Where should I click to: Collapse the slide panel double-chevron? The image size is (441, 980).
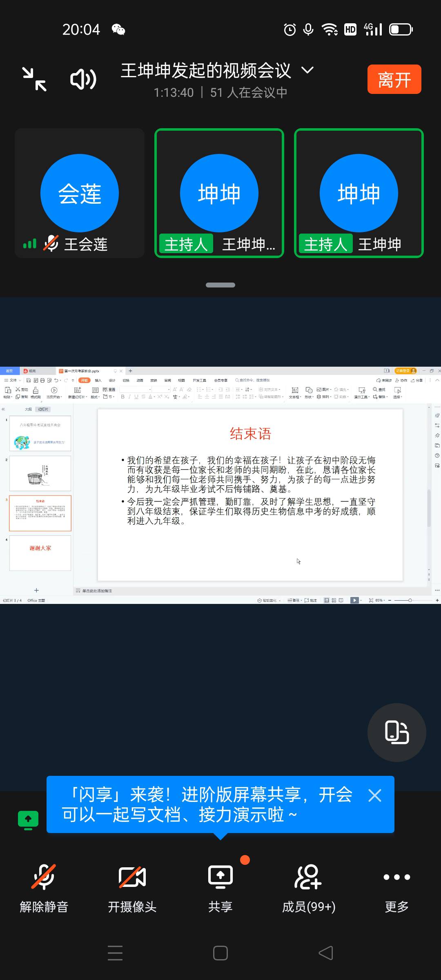[x=3, y=409]
